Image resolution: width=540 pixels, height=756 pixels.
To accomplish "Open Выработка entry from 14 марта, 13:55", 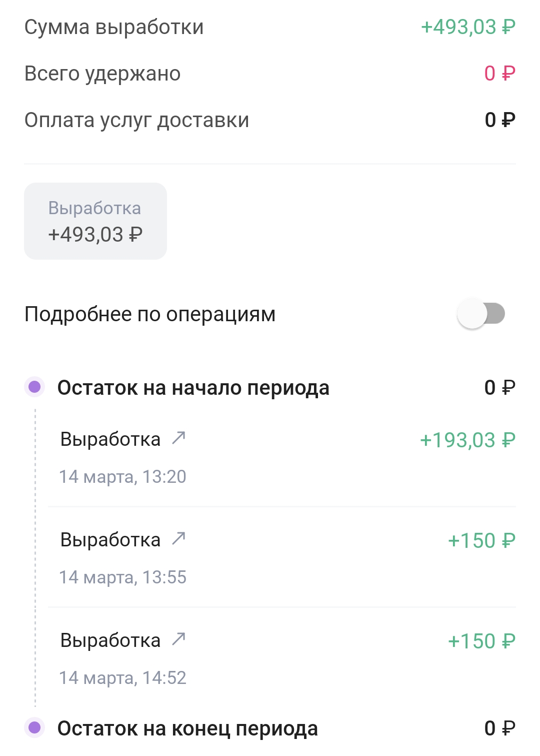I will (x=282, y=557).
